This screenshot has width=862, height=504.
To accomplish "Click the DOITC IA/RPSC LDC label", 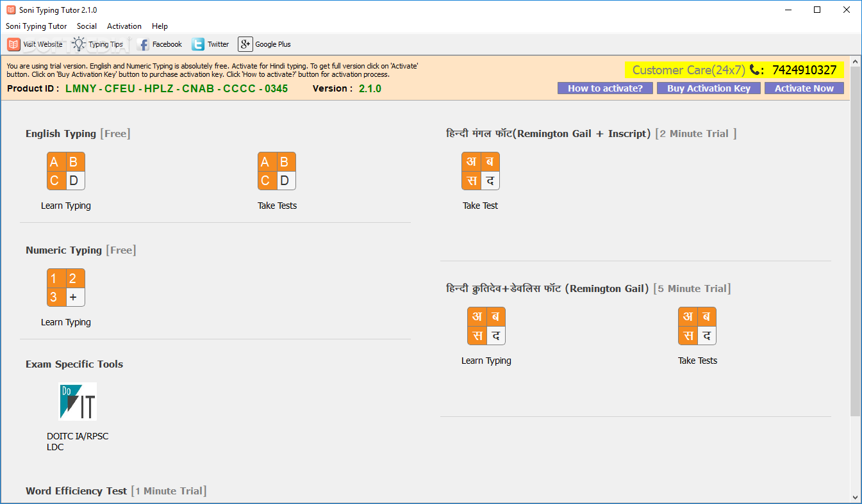I will 78,441.
